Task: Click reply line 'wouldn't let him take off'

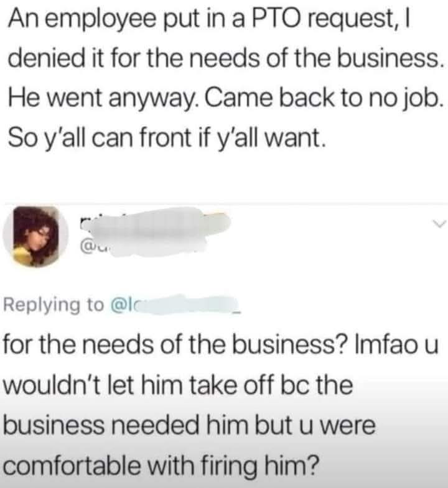Action: pyautogui.click(x=178, y=385)
